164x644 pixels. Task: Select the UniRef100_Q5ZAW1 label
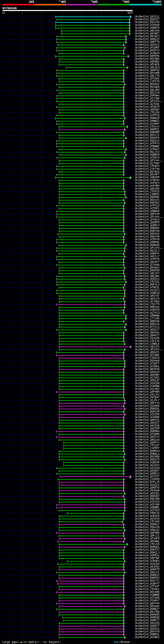click(x=147, y=541)
